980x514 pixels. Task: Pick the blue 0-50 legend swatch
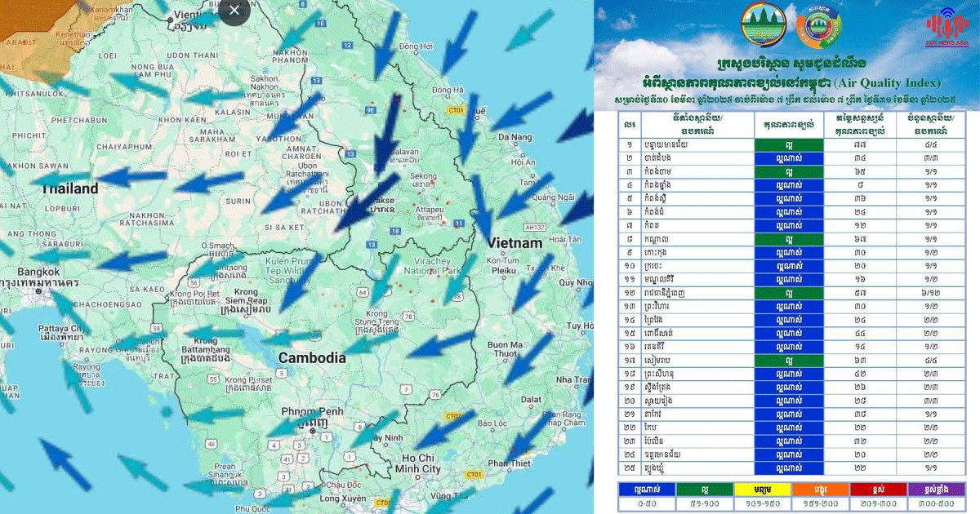(x=648, y=489)
